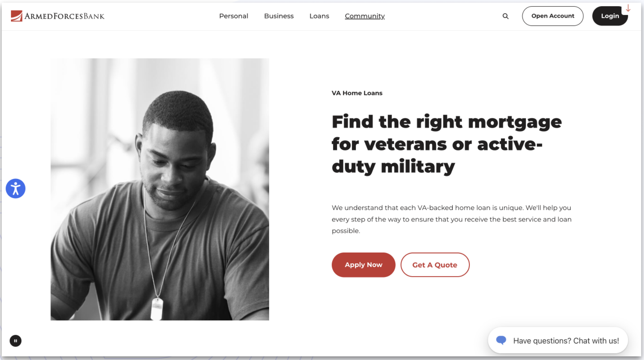
Task: Expand the Loans navigation menu
Action: coord(319,16)
